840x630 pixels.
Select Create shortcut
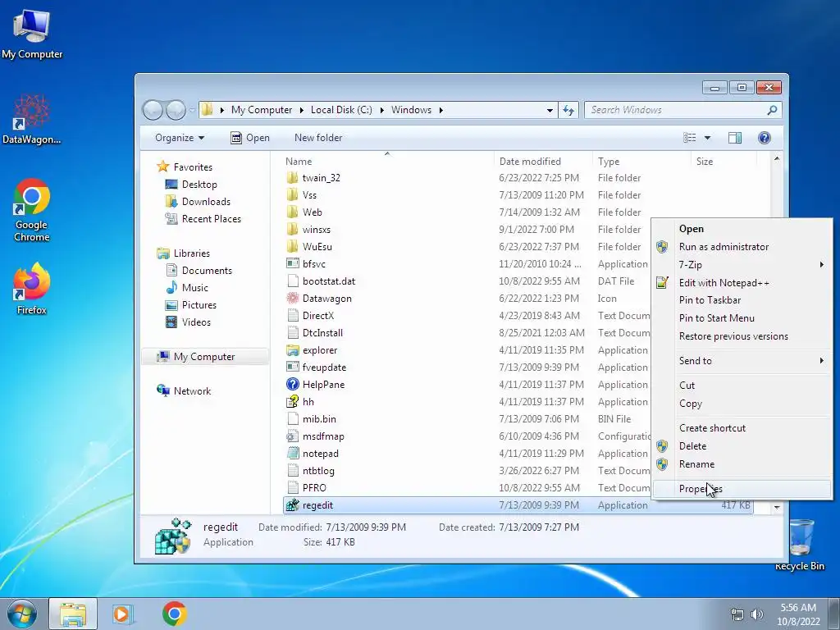click(x=742, y=428)
